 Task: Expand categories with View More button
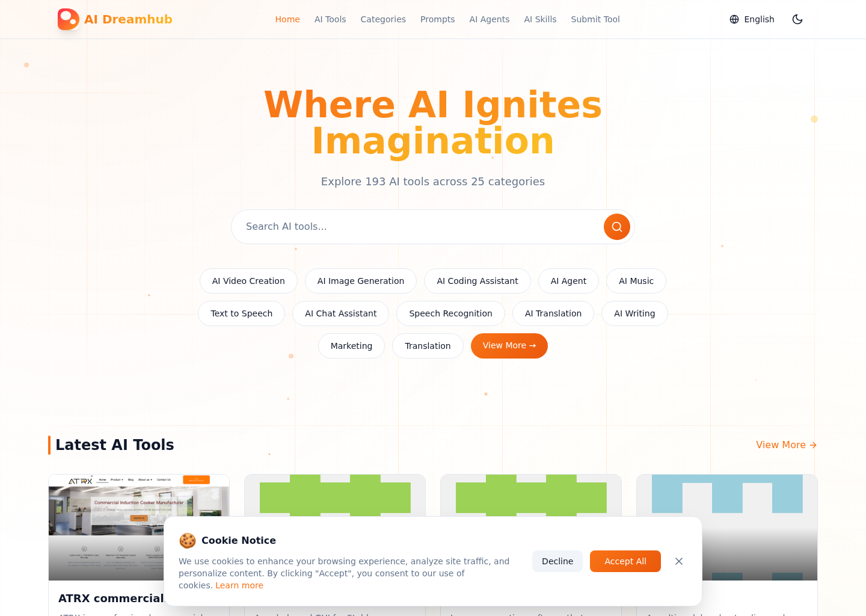[x=509, y=346]
